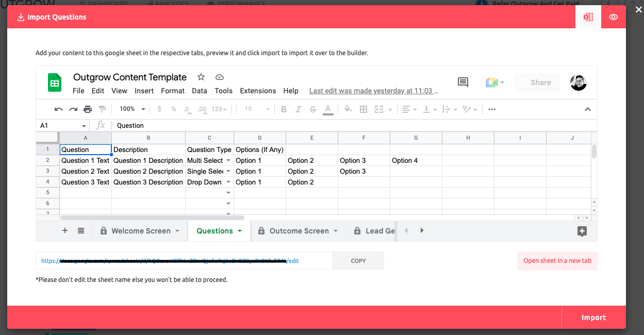Open the text wrapping dropdown
The height and width of the screenshot is (335, 644).
click(450, 109)
